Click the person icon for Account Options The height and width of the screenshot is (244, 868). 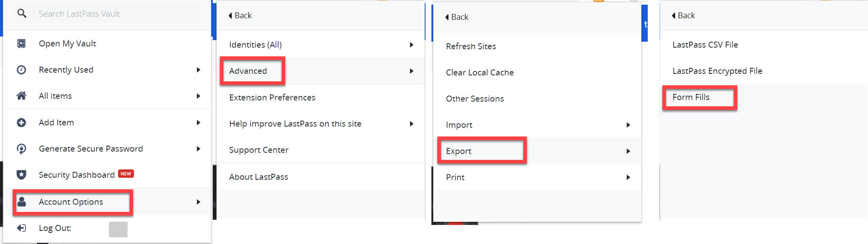[x=22, y=202]
